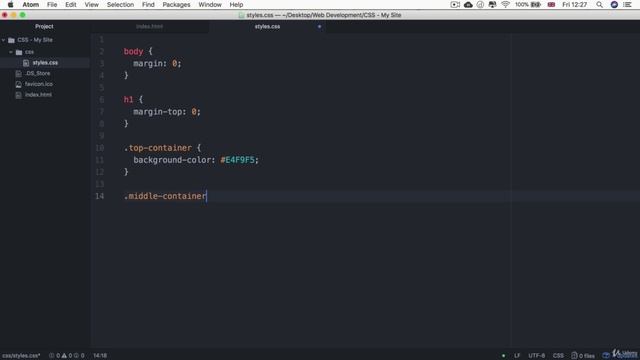Click the body selector in code

(133, 51)
